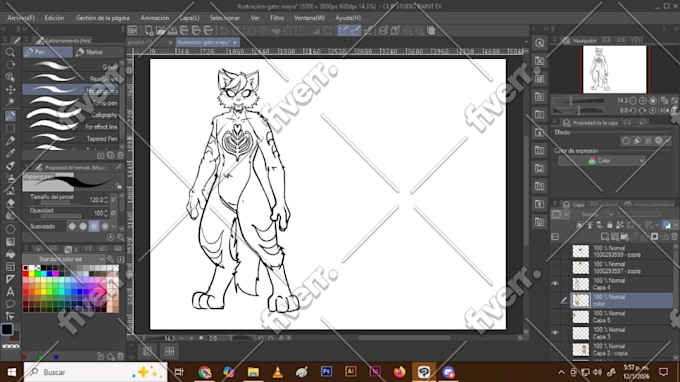680x382 pixels.
Task: Click Flip horizontal in the Navigator
Action: coord(664,111)
